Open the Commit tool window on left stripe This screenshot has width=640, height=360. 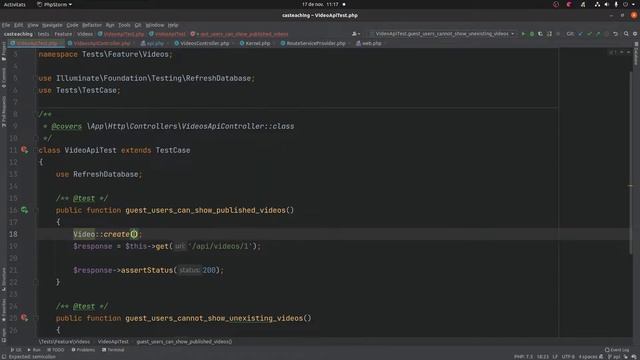pyautogui.click(x=4, y=78)
